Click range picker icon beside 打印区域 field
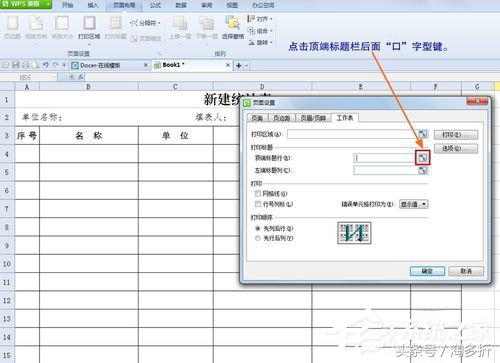 click(x=423, y=134)
